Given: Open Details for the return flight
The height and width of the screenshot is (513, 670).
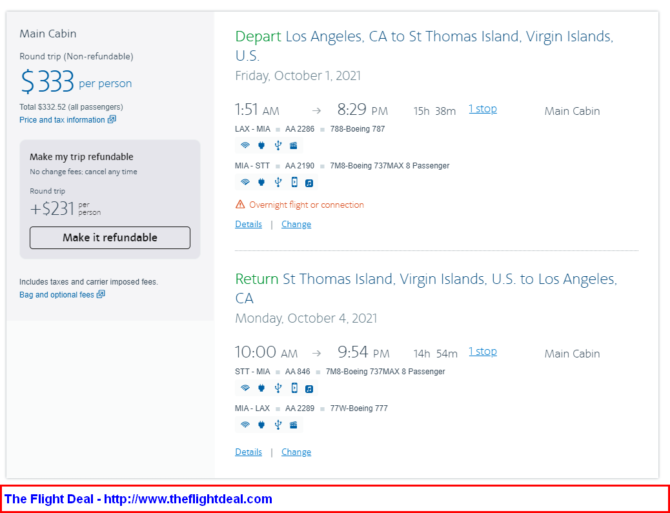Looking at the screenshot, I should click(248, 452).
